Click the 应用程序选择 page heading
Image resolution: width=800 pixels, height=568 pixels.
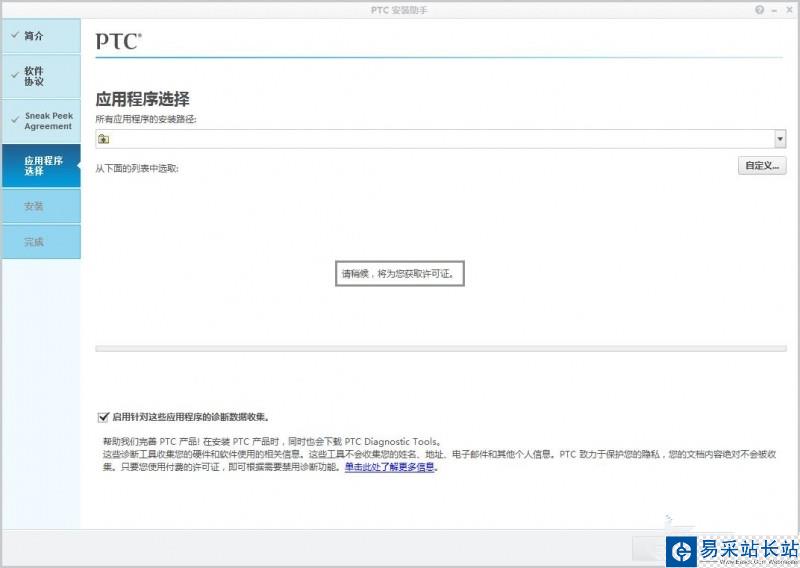(x=142, y=99)
